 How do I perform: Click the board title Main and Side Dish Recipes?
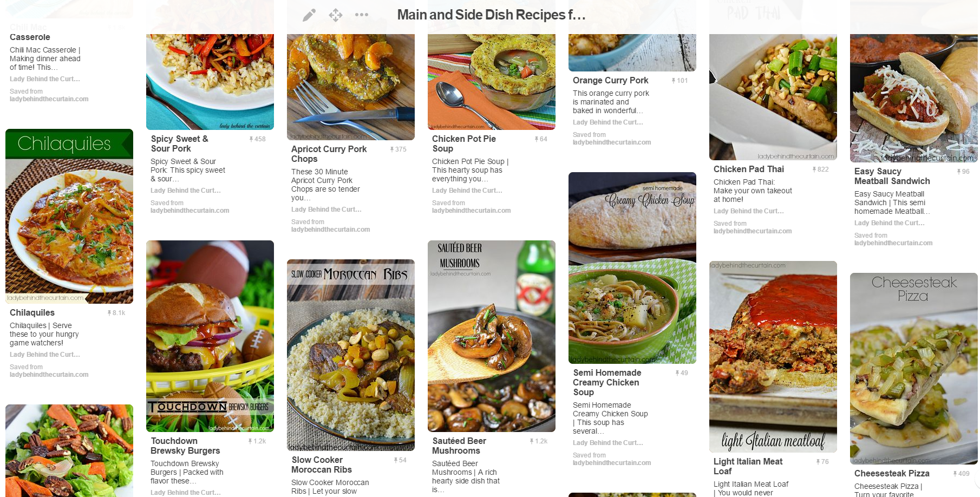[491, 15]
